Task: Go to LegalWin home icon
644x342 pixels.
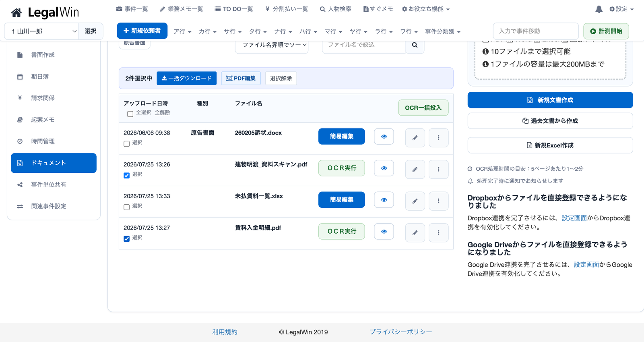Action: click(x=17, y=13)
